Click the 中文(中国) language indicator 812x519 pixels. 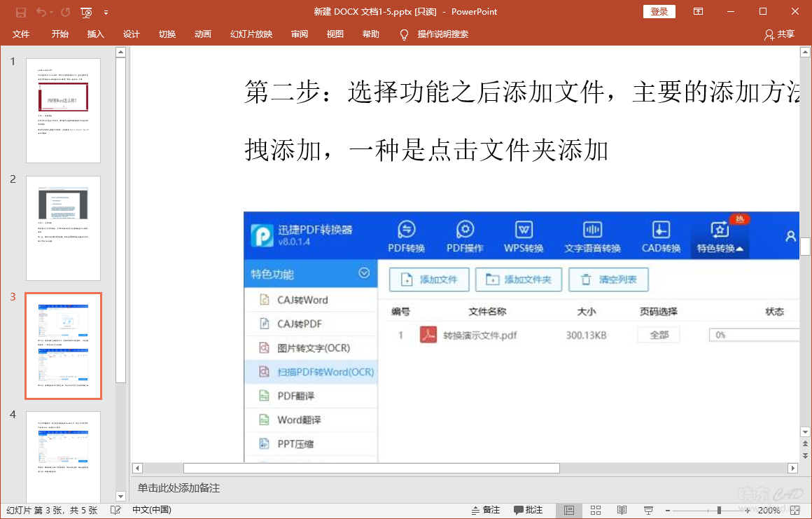pyautogui.click(x=152, y=510)
